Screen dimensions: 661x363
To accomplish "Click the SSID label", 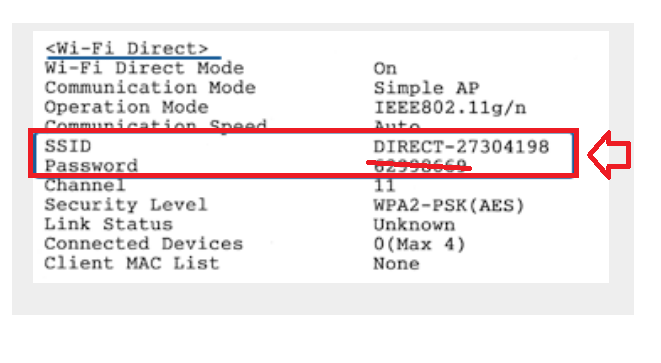I will (68, 146).
